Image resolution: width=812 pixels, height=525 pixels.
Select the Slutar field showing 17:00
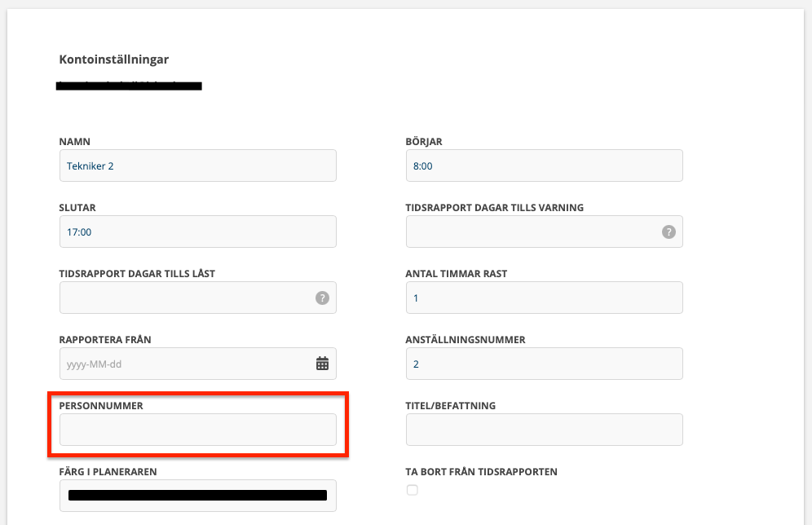coord(197,232)
